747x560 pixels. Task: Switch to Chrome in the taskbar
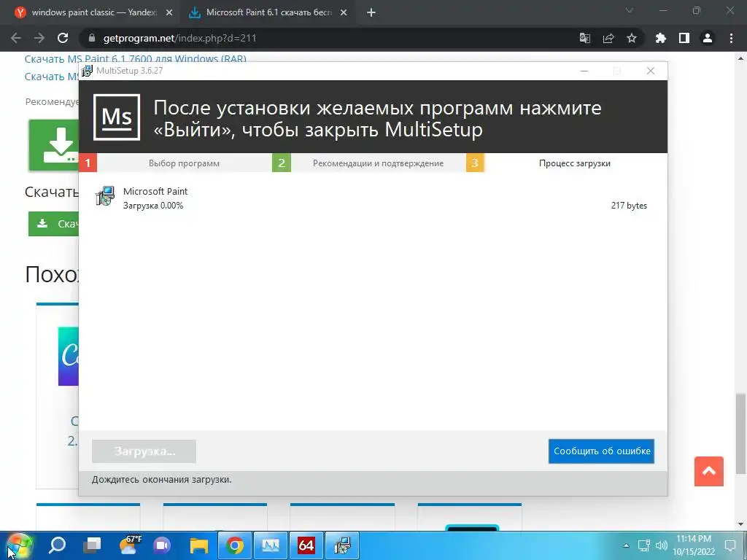[x=234, y=545]
